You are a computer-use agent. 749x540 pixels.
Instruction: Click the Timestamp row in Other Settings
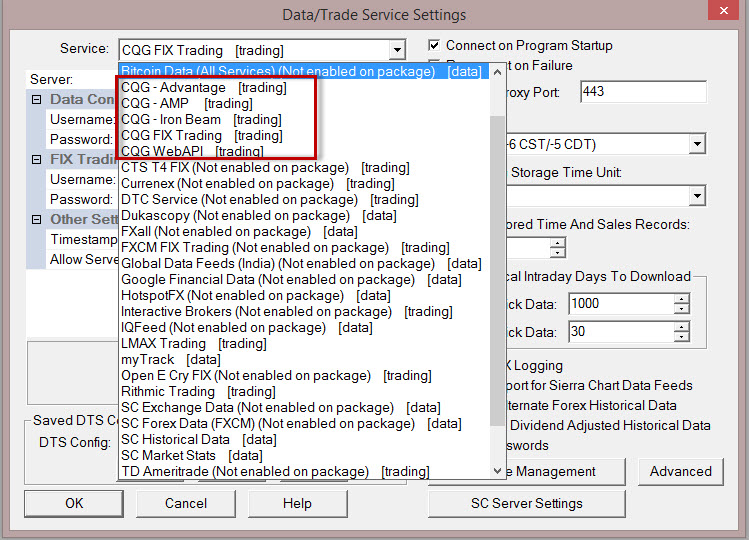[x=82, y=239]
